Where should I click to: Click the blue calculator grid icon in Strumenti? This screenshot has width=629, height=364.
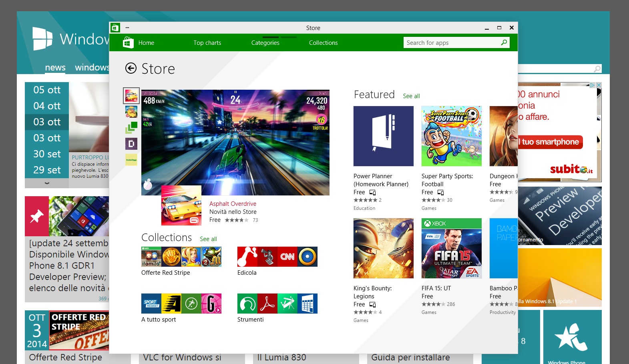click(x=307, y=304)
